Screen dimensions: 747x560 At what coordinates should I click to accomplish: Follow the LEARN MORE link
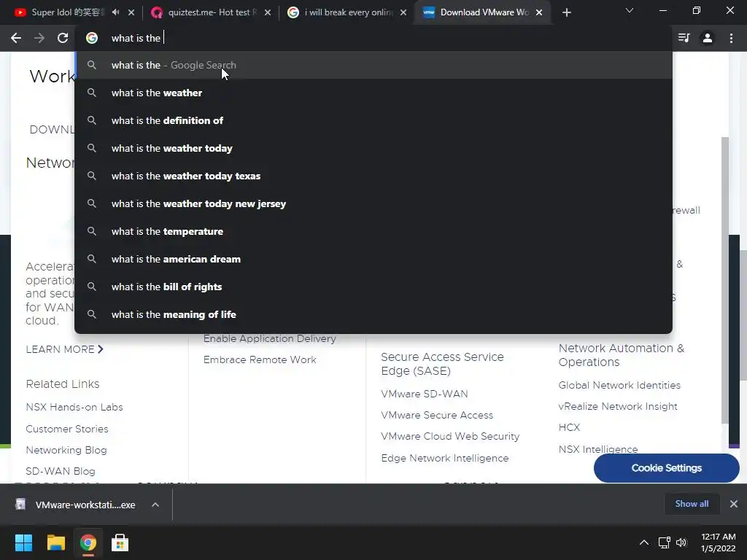click(64, 349)
